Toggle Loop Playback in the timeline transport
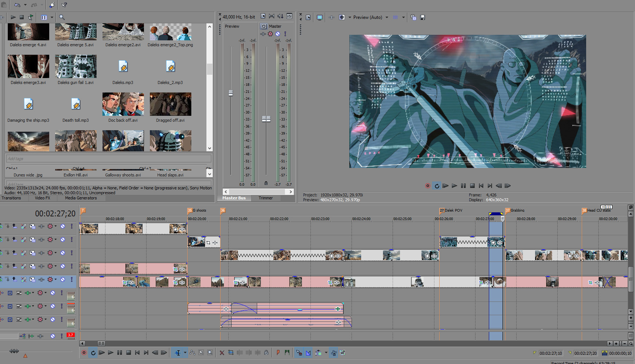 coord(93,353)
